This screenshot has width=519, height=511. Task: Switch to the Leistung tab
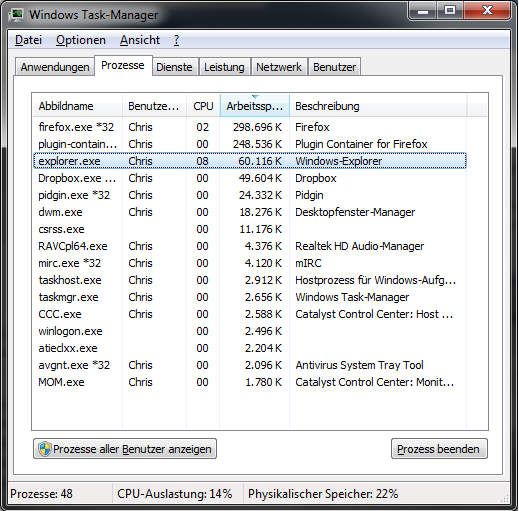224,67
